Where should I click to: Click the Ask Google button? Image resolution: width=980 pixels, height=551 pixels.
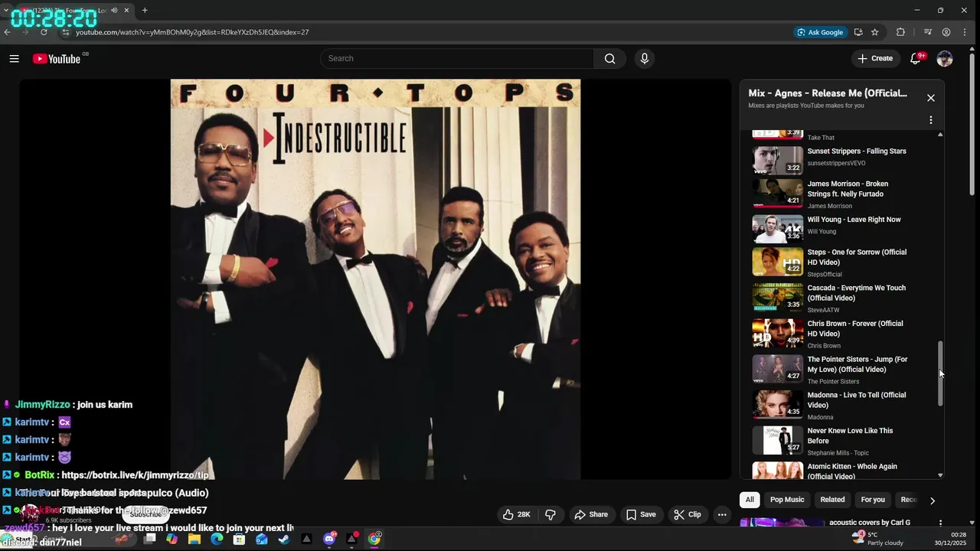tap(820, 32)
